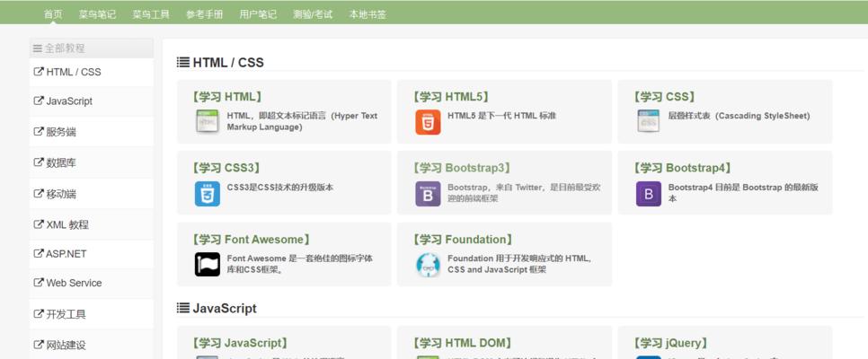
Task: Open the 【学习 HTML5】 tutorial
Action: click(x=450, y=97)
